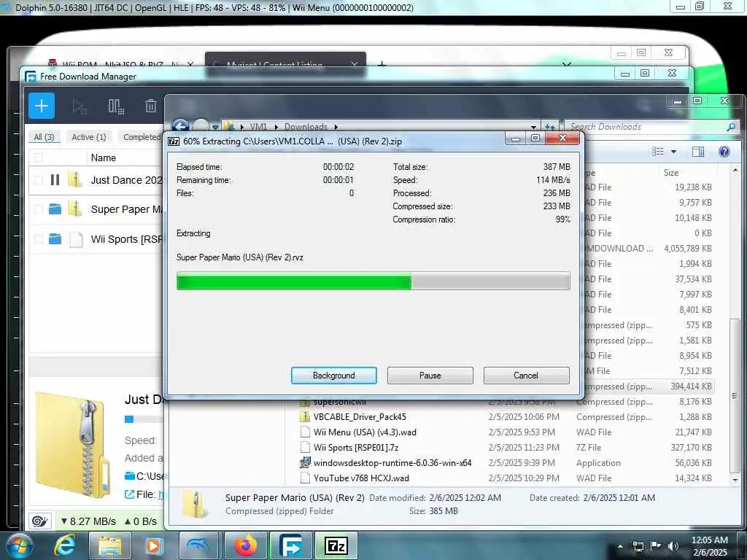Screen dimensions: 747x560
Task: Open recent pages dropdown near back button
Action: (x=215, y=127)
